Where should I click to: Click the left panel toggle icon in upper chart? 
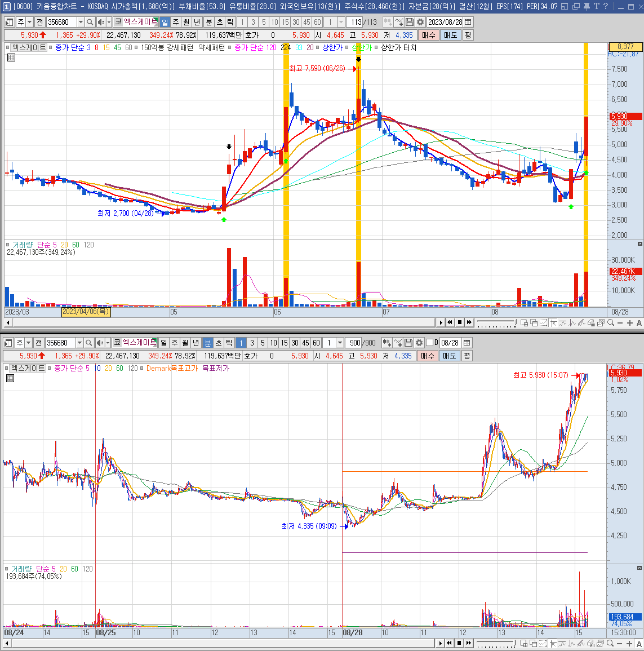coord(9,22)
